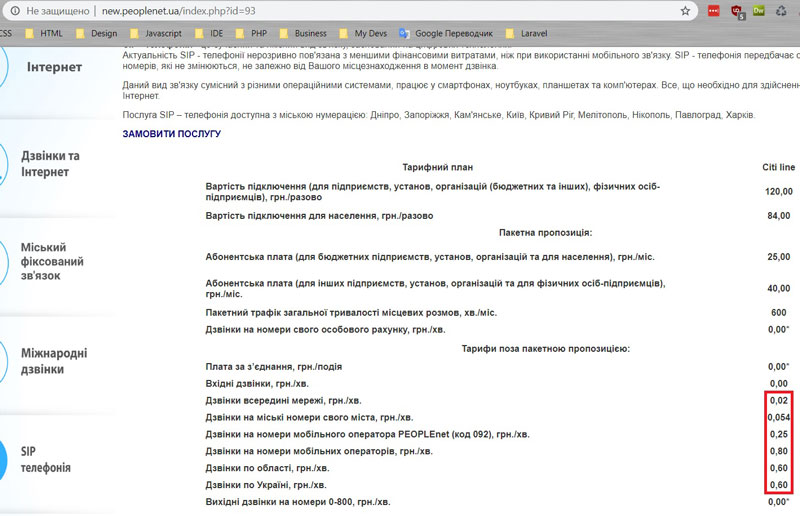Open the Javascript bookmarks folder
The width and height of the screenshot is (800, 516).
[156, 34]
